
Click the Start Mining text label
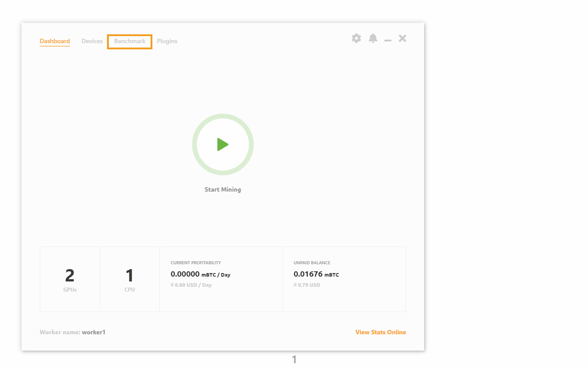(222, 189)
